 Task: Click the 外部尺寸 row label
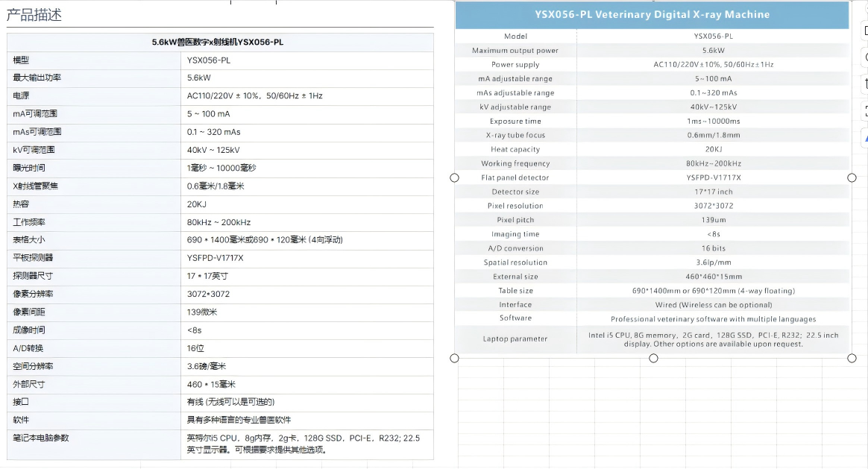(29, 384)
